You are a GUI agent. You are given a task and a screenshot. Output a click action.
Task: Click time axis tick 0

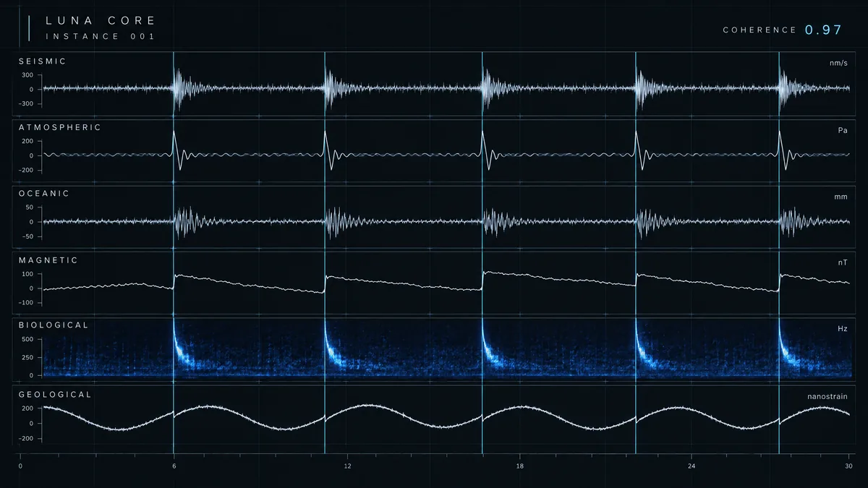pos(20,466)
